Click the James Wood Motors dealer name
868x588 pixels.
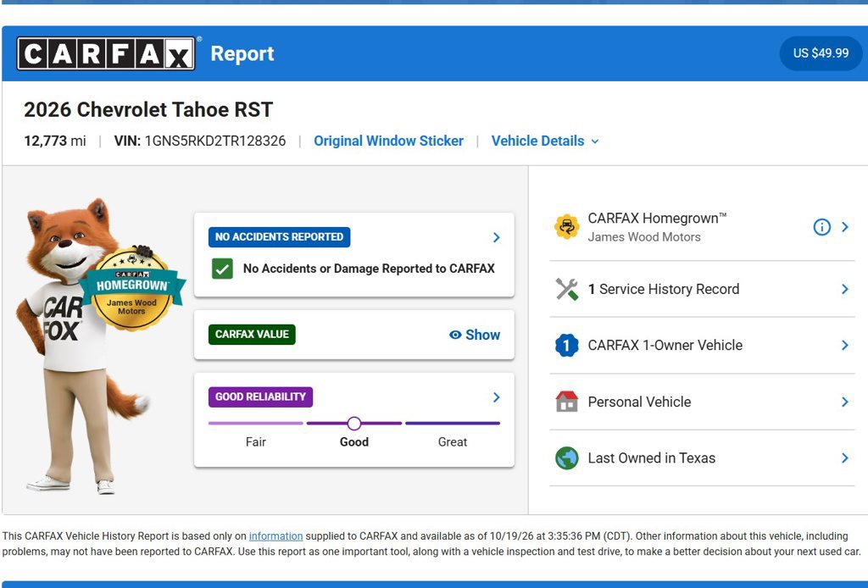coord(644,237)
